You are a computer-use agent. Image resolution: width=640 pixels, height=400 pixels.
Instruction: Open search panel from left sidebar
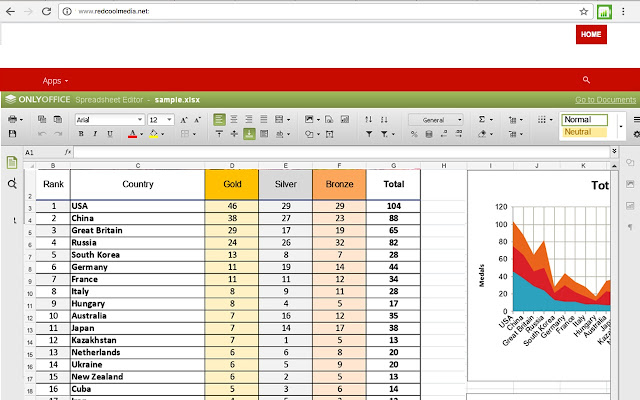[x=12, y=184]
